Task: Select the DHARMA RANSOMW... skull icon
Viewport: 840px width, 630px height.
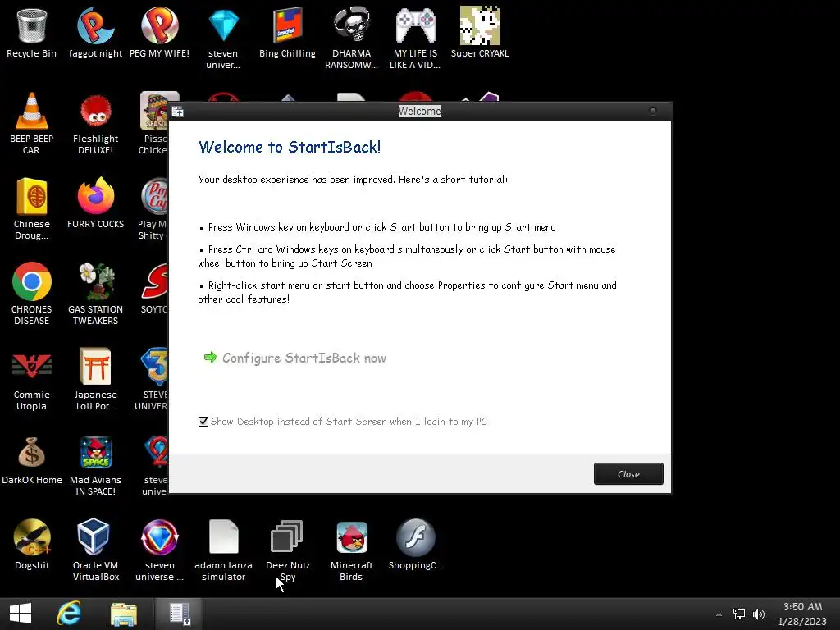Action: tap(351, 38)
